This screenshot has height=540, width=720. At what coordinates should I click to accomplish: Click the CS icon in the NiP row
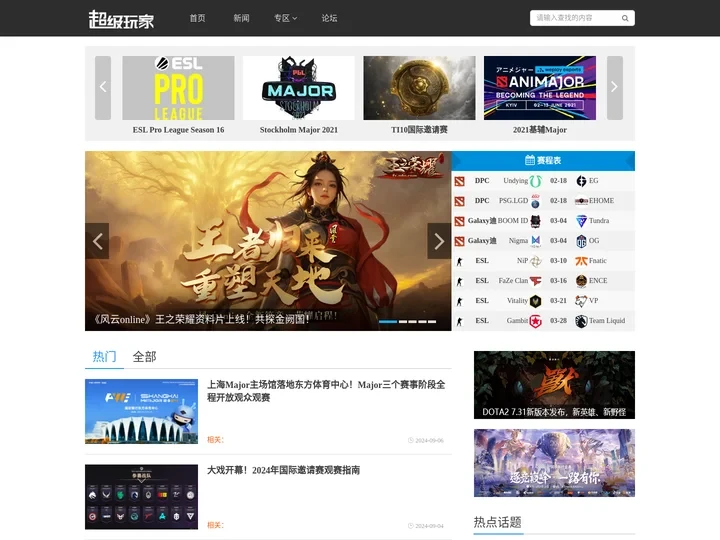point(459,261)
